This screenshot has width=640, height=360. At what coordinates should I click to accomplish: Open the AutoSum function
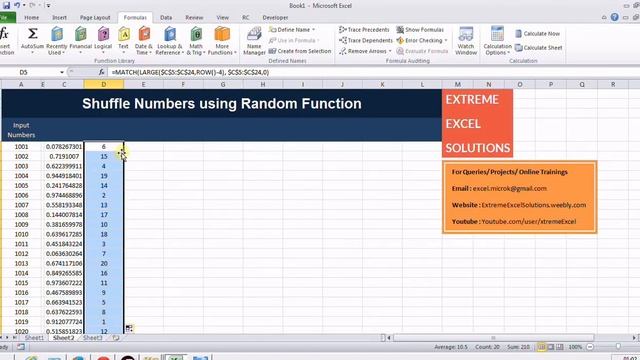click(32, 40)
